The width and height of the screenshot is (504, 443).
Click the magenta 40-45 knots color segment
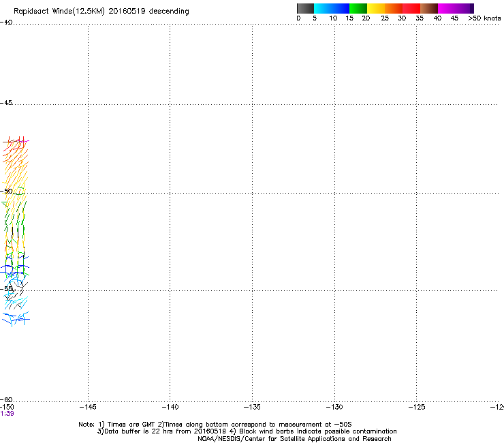(x=447, y=8)
